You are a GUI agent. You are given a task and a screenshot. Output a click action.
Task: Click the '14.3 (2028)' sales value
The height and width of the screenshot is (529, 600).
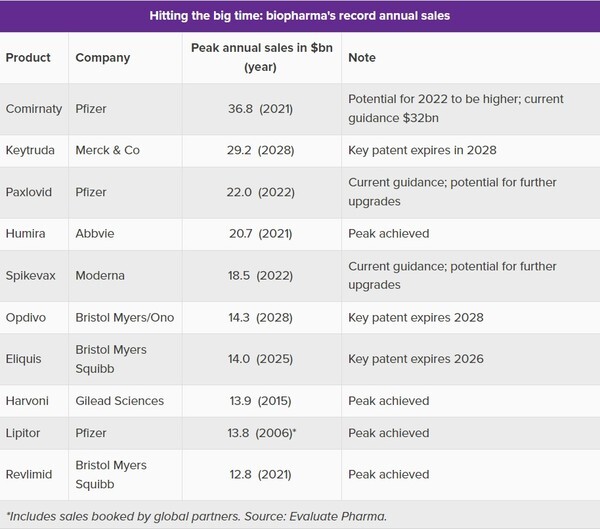(x=261, y=317)
